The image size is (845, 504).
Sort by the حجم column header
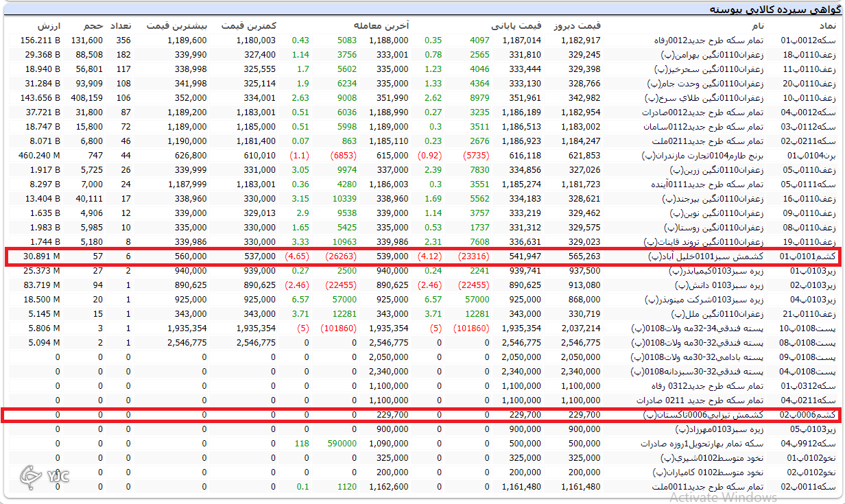93,25
